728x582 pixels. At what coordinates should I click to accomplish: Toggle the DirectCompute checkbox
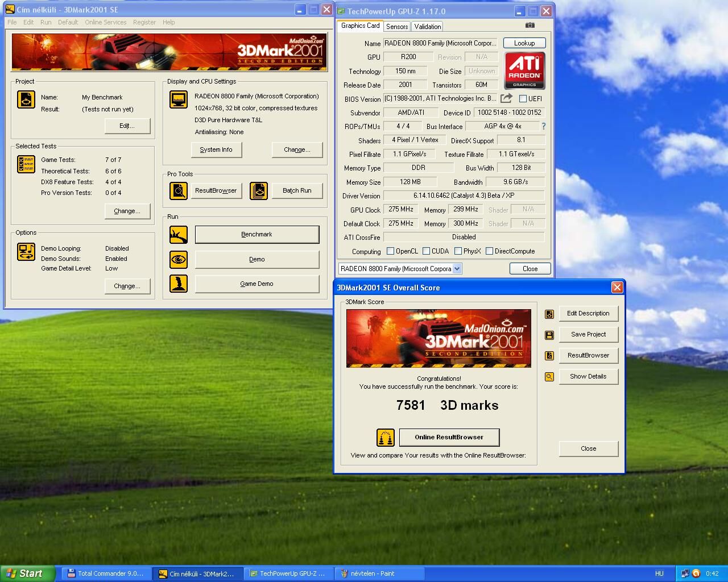489,251
